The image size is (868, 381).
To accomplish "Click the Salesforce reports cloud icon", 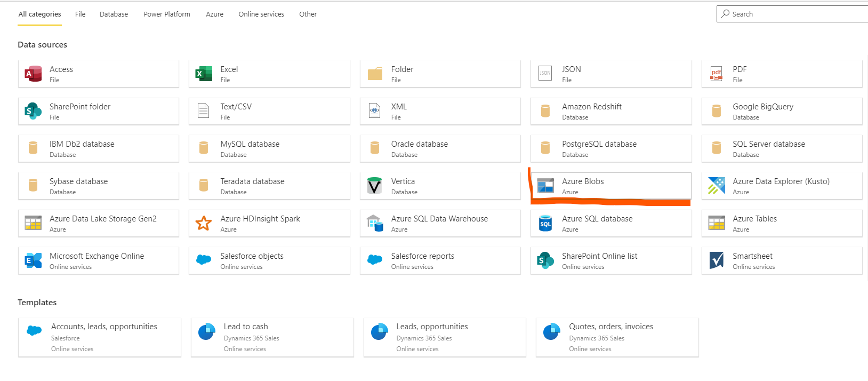I will 375,259.
